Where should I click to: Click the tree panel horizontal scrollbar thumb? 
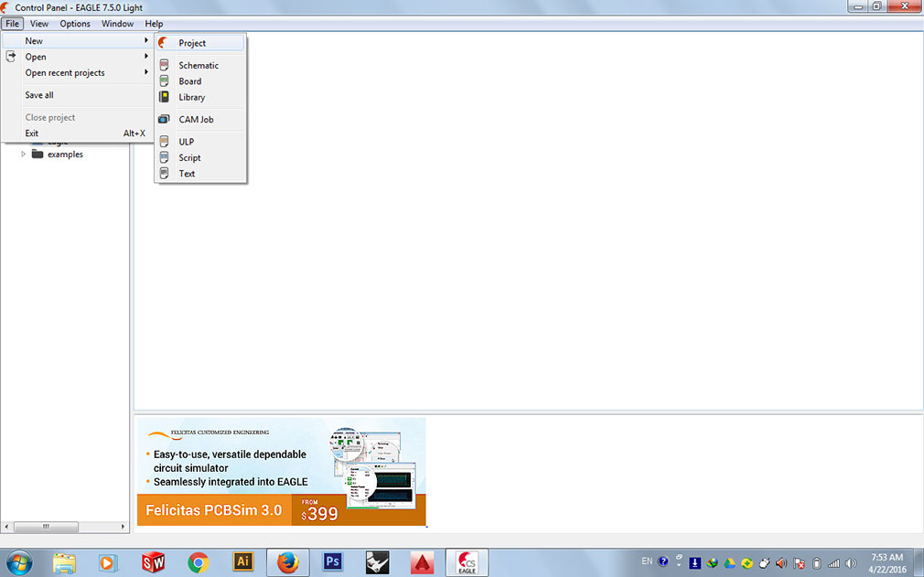point(46,527)
